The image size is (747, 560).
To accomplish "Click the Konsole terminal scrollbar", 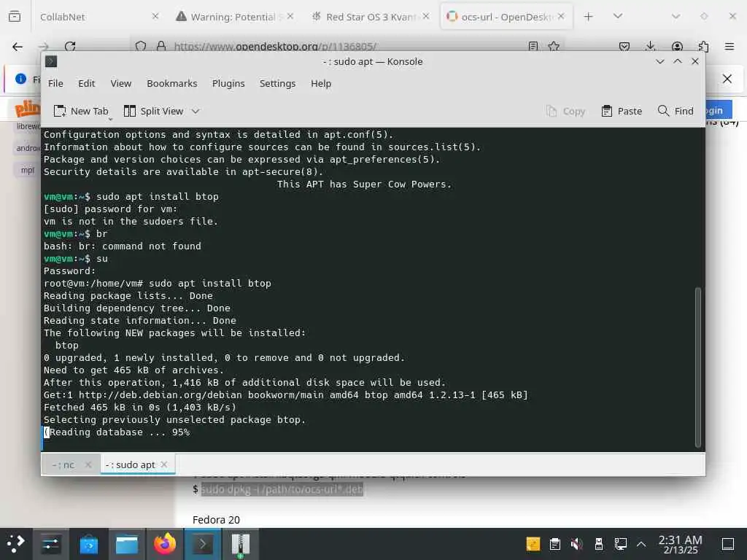I will point(698,367).
